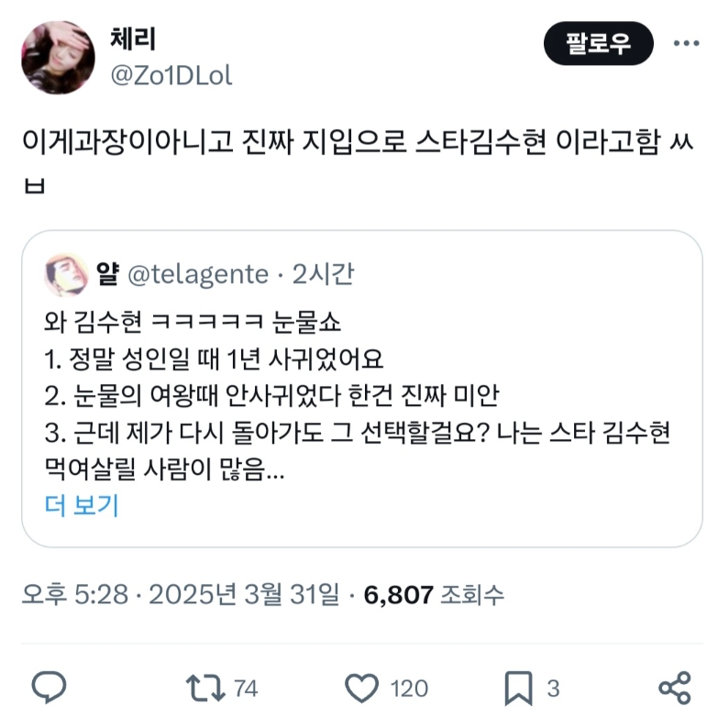Expand quoted tweet with 더 보기

pyautogui.click(x=82, y=505)
